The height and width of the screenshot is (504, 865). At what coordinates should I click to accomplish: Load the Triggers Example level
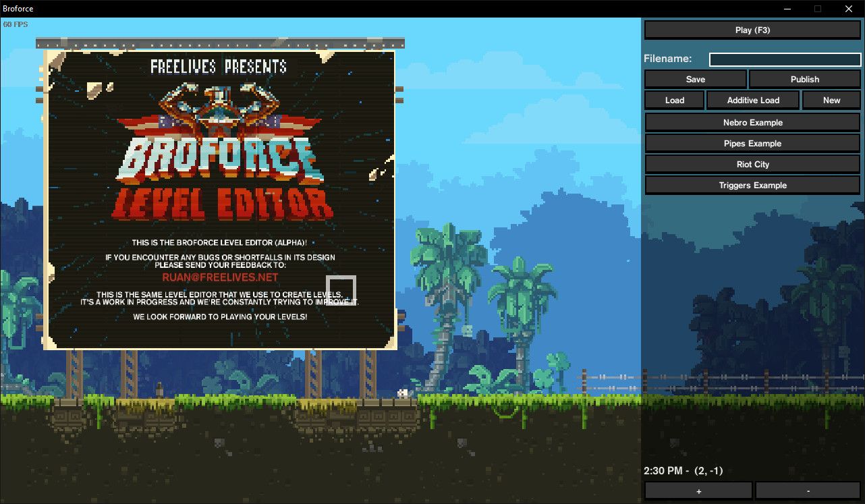tap(752, 186)
